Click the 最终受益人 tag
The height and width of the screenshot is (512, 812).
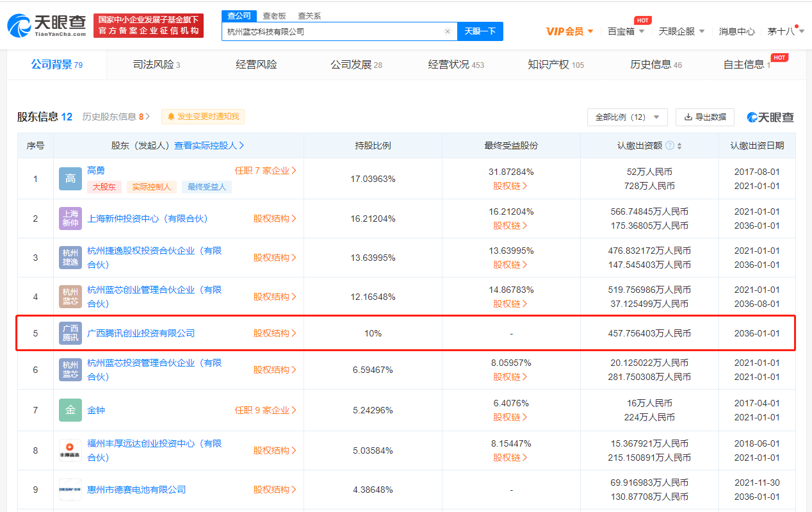[206, 187]
